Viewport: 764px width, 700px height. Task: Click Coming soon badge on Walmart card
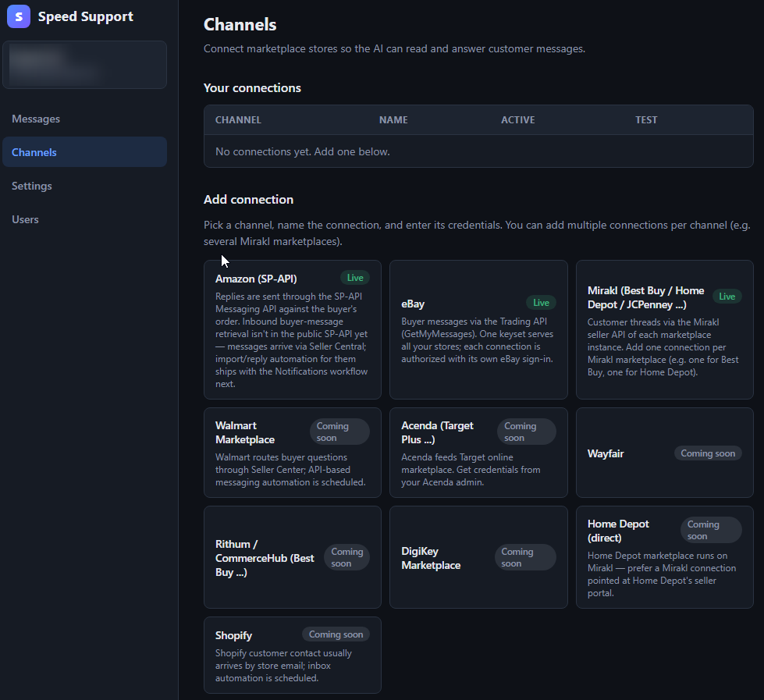pos(339,432)
